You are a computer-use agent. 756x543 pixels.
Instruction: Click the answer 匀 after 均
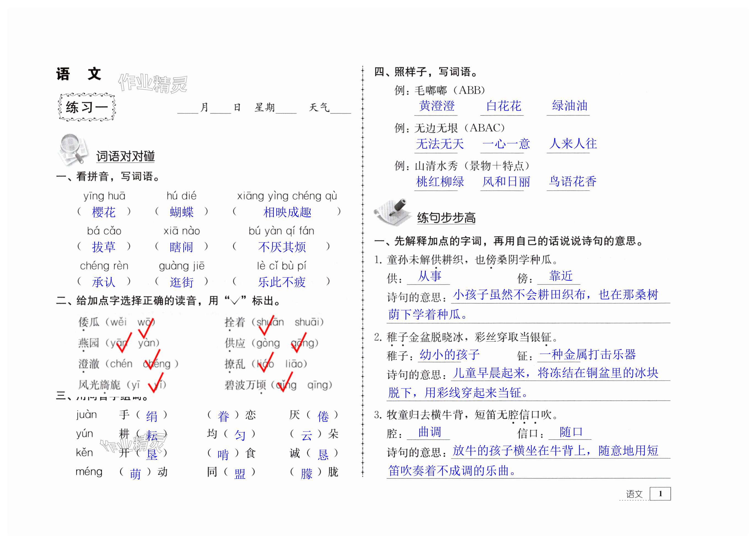click(x=240, y=435)
